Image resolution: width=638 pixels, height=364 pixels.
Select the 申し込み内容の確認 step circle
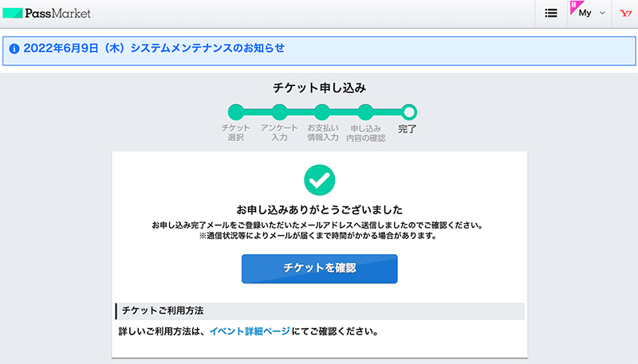coord(365,112)
